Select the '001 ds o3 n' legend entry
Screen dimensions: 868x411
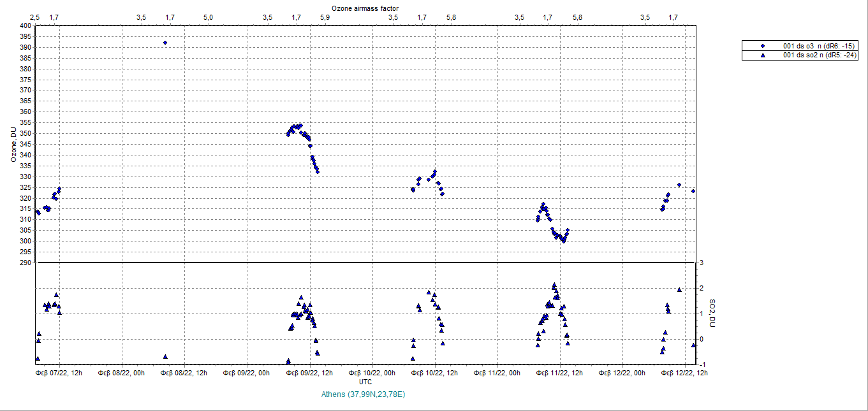point(820,46)
